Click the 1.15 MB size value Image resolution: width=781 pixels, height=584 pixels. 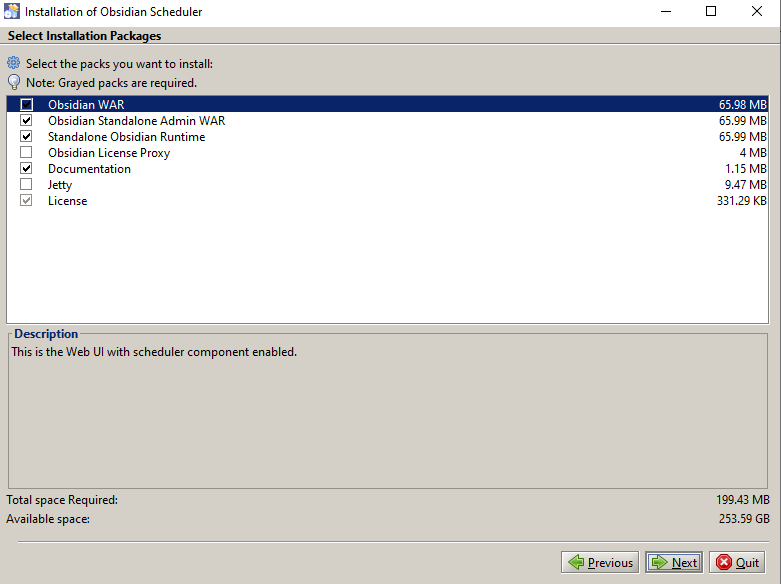pyautogui.click(x=746, y=168)
